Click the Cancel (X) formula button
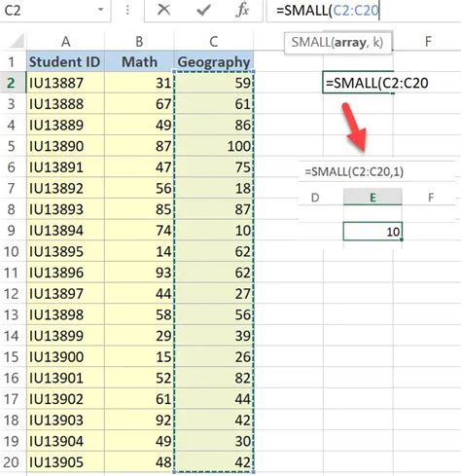The image size is (461, 476). 163,10
